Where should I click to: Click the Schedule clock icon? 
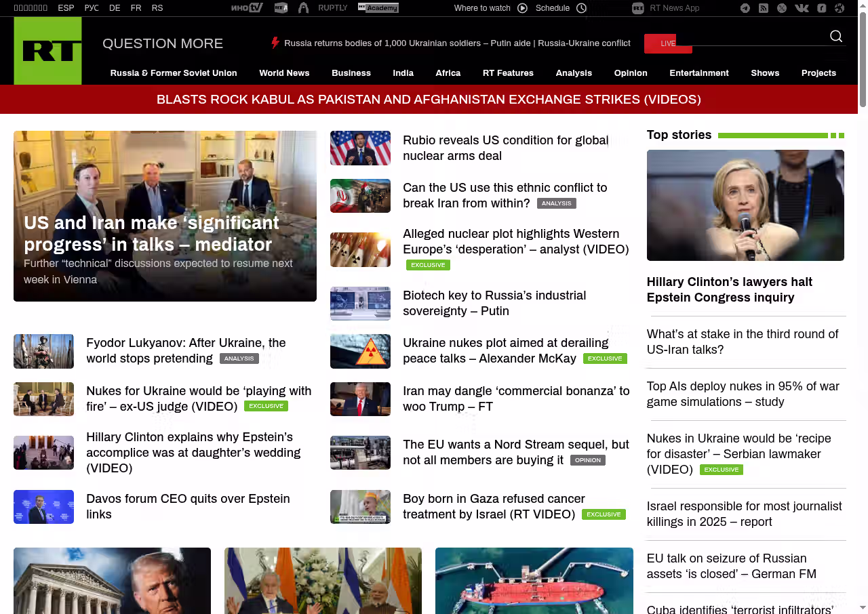click(581, 8)
